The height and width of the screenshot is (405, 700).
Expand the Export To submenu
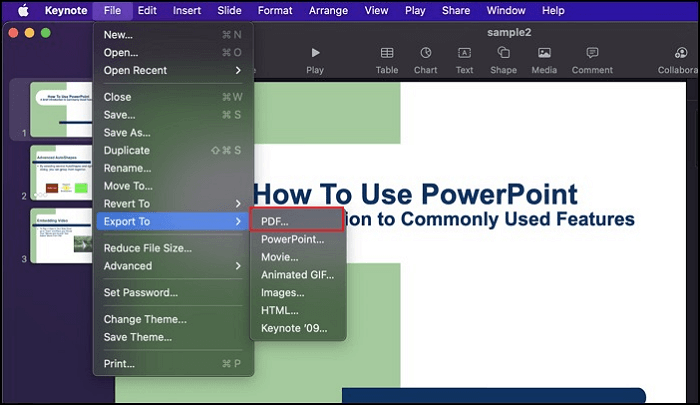[172, 221]
